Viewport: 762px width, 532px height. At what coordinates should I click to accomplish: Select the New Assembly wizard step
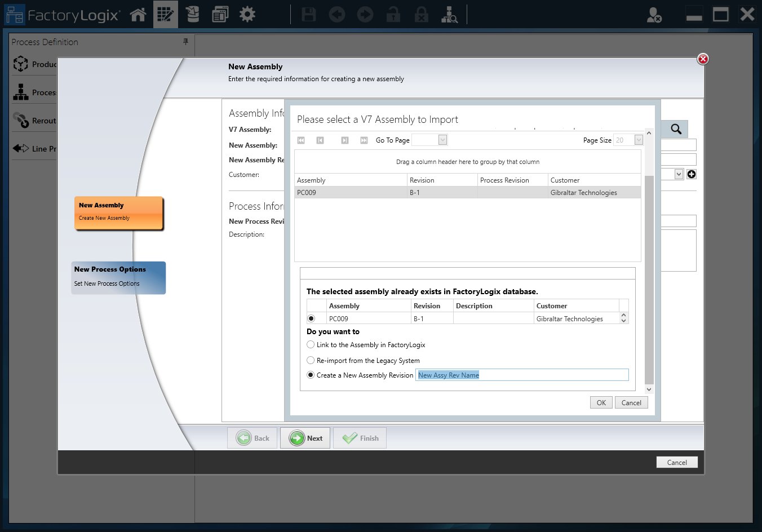tap(118, 212)
